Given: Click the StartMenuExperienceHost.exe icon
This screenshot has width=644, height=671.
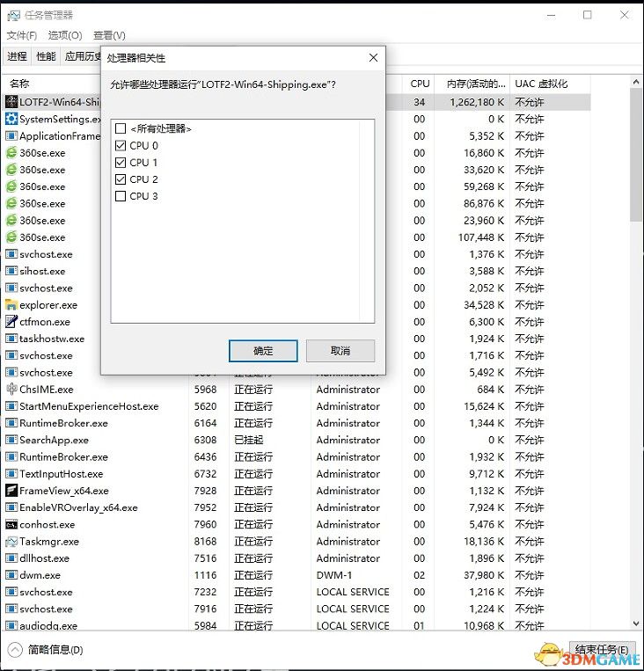Looking at the screenshot, I should pyautogui.click(x=11, y=406).
